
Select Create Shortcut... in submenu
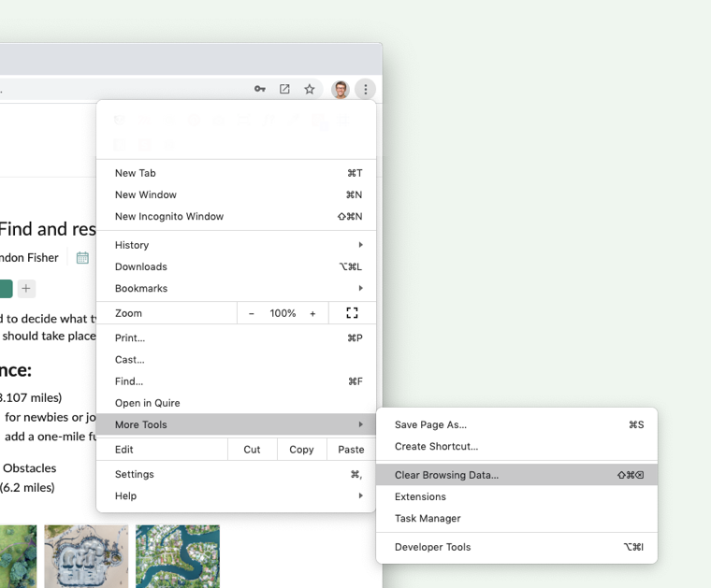517,447
